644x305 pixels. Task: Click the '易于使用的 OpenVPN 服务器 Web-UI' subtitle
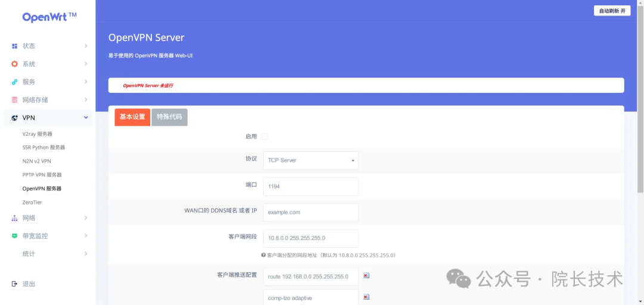pyautogui.click(x=150, y=55)
